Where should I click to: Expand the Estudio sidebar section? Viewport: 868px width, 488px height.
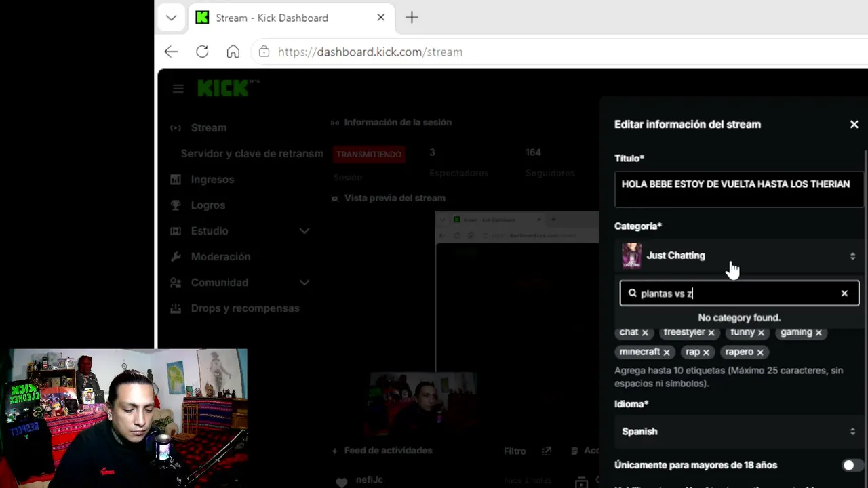pos(304,230)
